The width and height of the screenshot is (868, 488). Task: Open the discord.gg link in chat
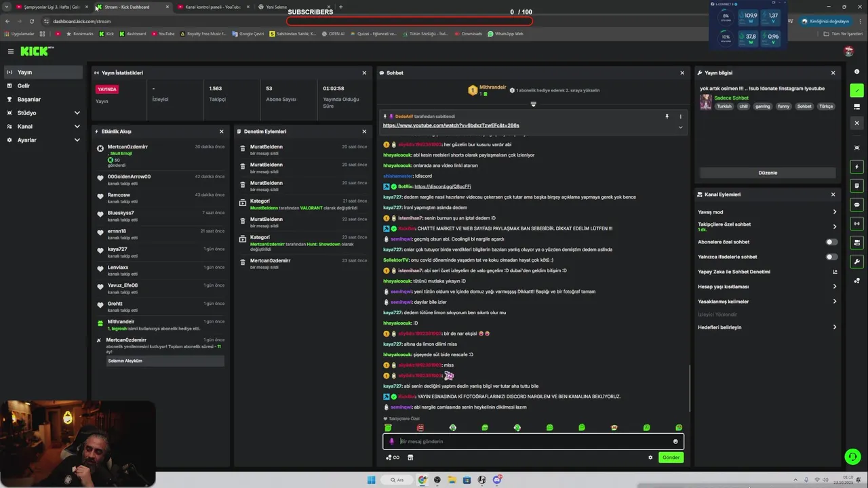442,186
